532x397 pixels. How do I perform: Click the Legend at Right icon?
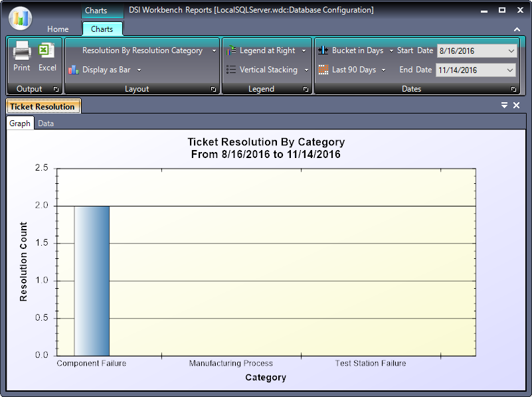(x=231, y=50)
